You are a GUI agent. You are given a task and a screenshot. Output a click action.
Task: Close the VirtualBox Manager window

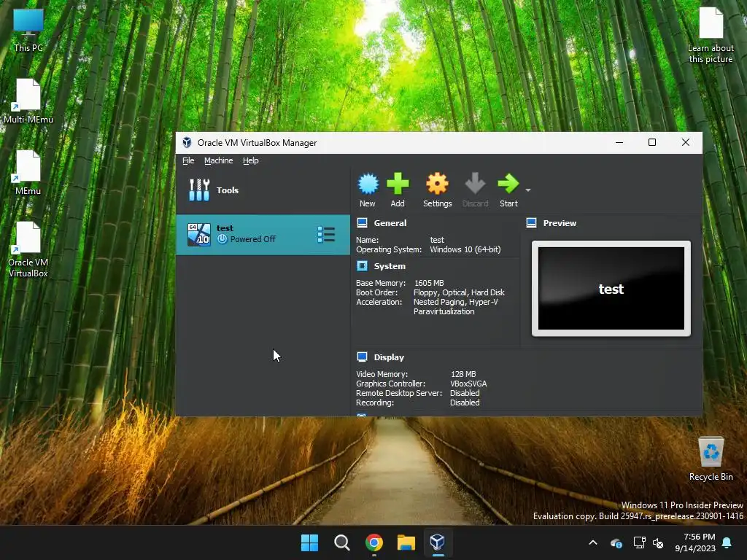686,142
